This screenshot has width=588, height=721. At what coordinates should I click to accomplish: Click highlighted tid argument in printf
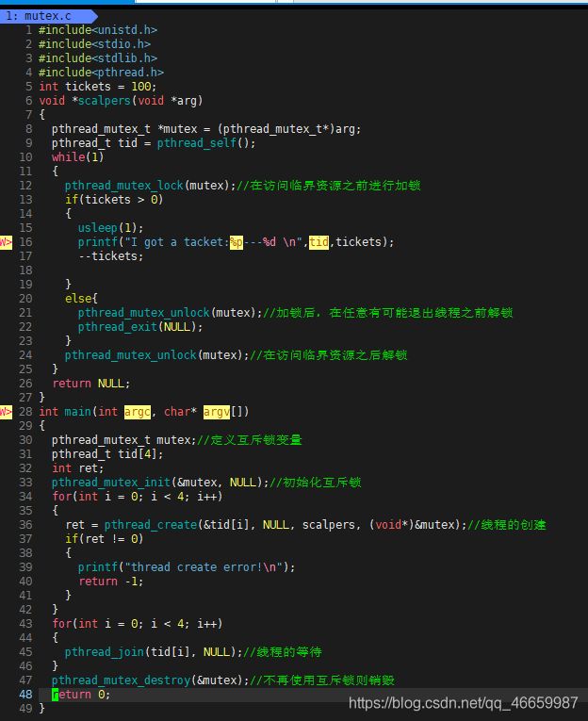(318, 242)
